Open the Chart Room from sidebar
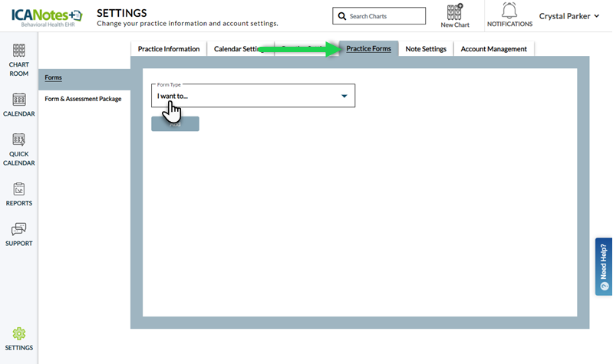 point(19,57)
